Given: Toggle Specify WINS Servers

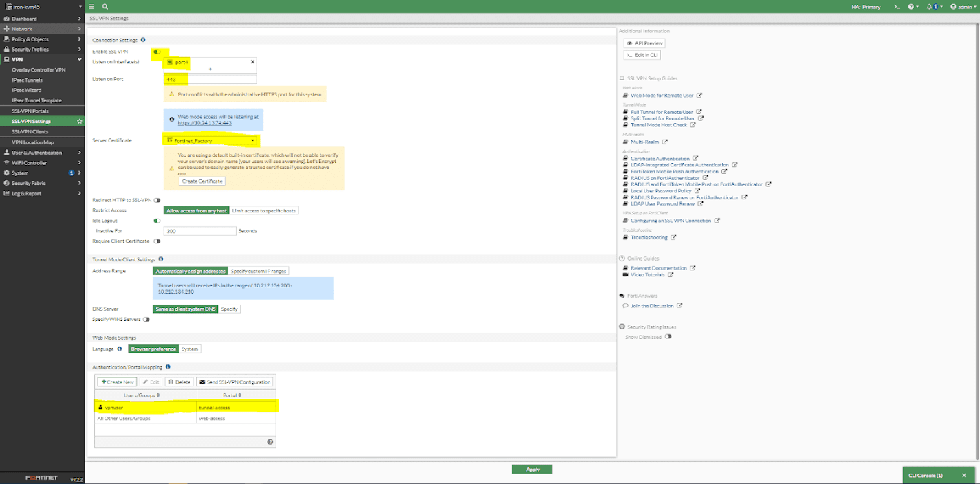Looking at the screenshot, I should tap(146, 320).
